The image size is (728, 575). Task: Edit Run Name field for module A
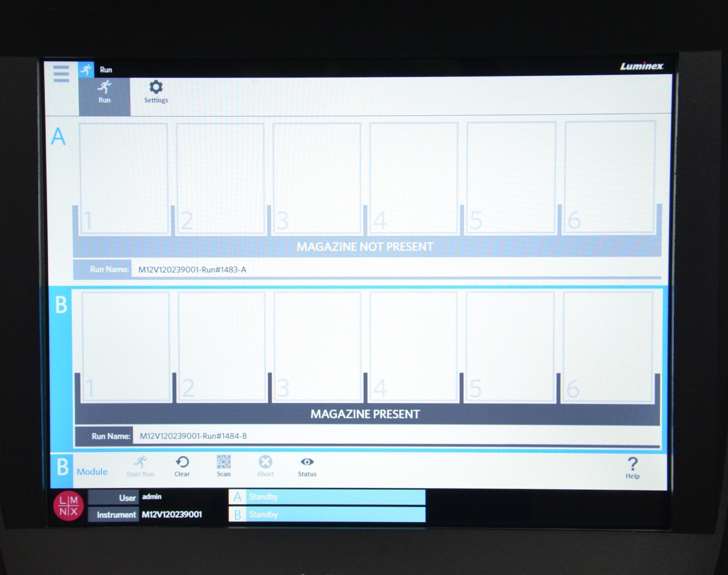[x=395, y=270]
